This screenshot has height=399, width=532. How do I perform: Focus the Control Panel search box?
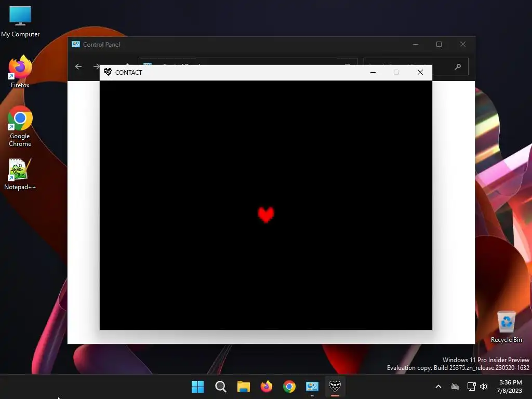click(416, 66)
